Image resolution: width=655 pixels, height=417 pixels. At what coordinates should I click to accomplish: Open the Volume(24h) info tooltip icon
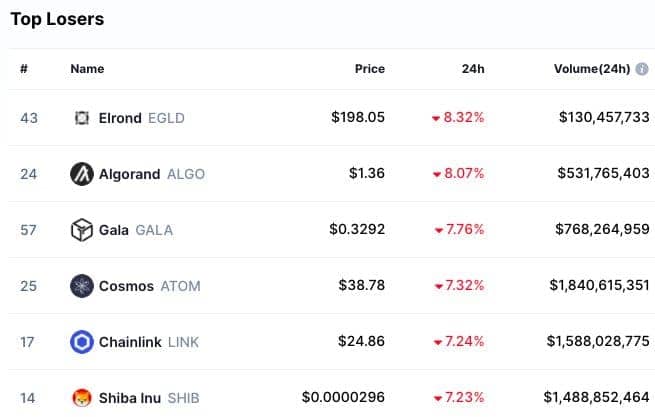coord(642,69)
